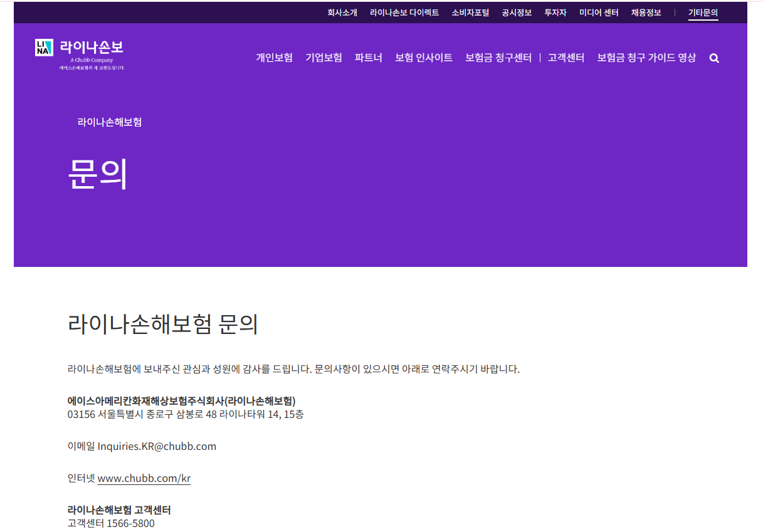Open www.chubb.com/kr link
This screenshot has width=763, height=532.
[144, 478]
